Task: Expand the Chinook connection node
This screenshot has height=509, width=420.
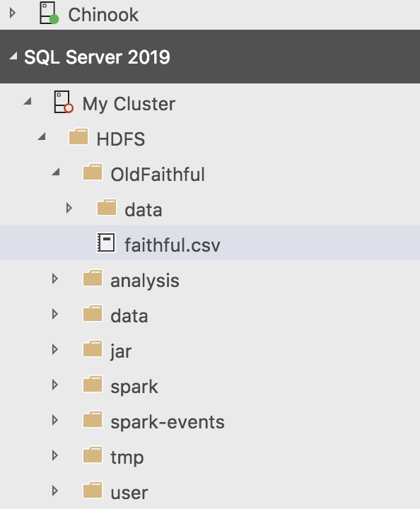Action: 13,13
